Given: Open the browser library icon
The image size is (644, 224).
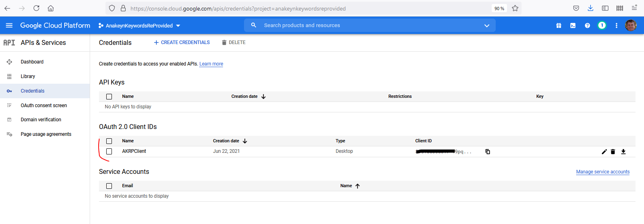Looking at the screenshot, I should (620, 8).
